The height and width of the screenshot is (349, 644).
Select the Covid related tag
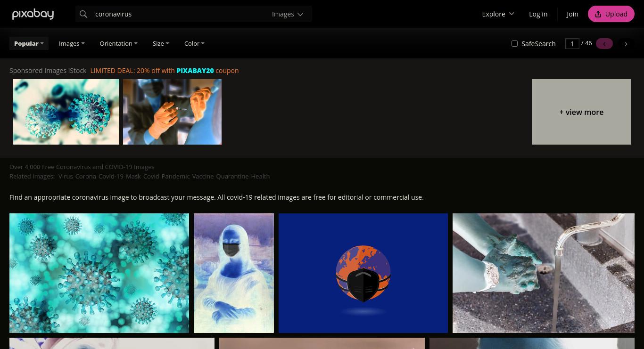tap(151, 176)
